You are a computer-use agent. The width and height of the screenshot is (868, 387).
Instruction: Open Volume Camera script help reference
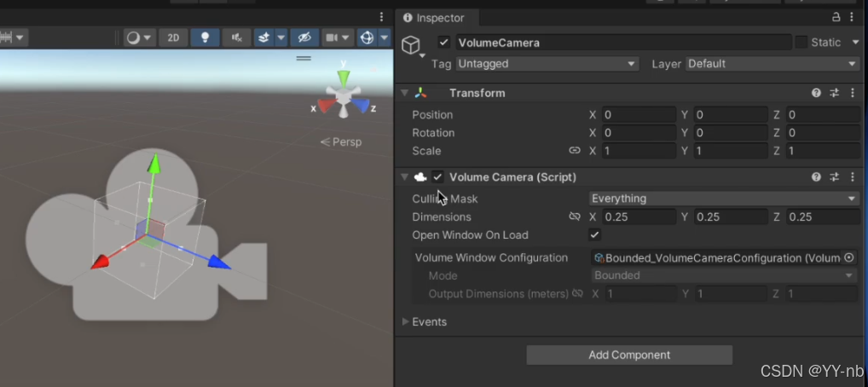tap(816, 177)
